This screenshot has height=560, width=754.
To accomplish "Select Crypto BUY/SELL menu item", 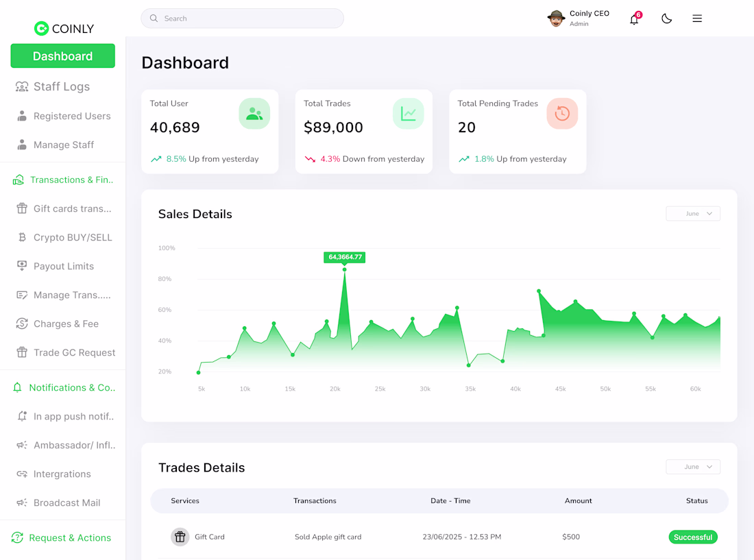I will 73,237.
